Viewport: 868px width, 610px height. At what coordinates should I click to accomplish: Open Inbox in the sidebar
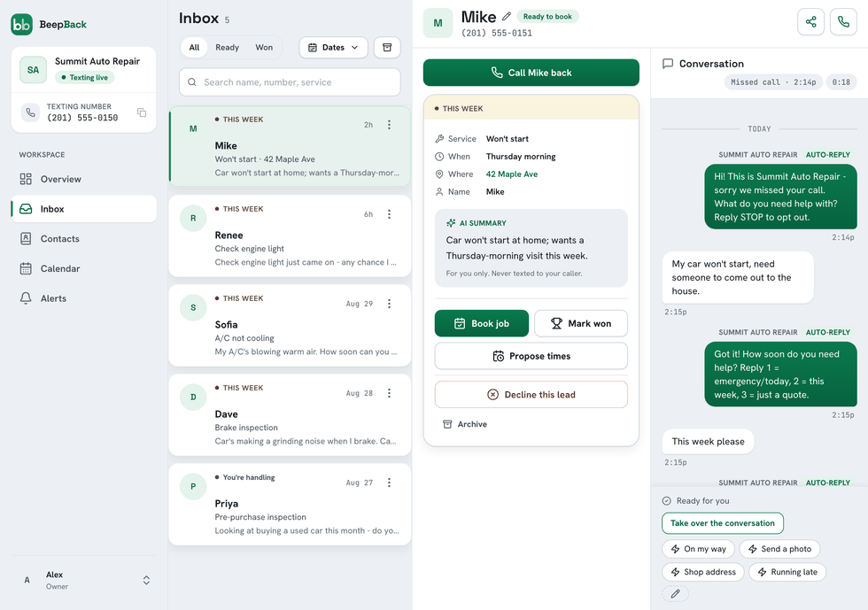tap(83, 209)
